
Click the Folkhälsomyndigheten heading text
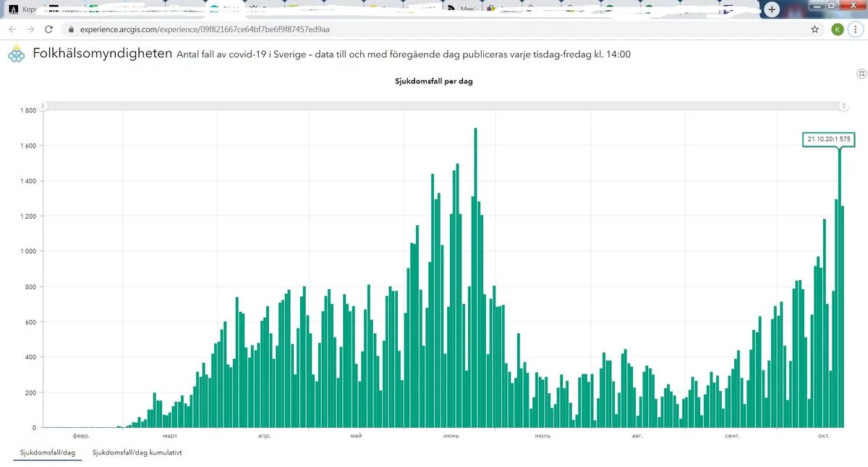[x=103, y=54]
